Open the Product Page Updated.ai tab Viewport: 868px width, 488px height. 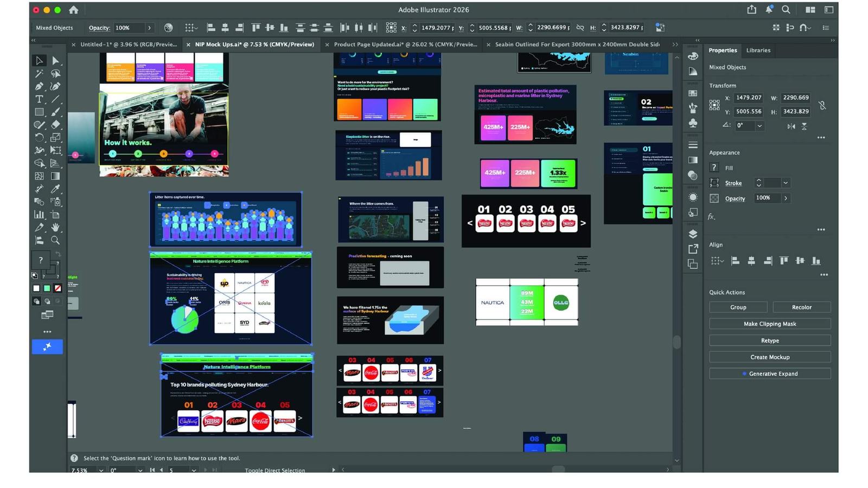coord(405,44)
